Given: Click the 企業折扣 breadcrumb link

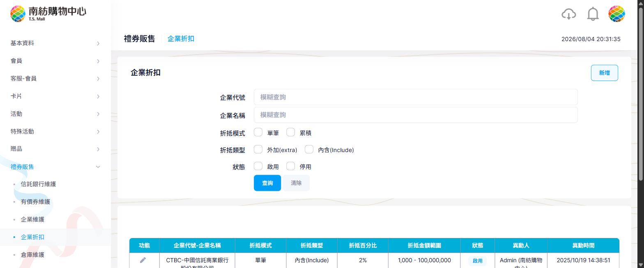Looking at the screenshot, I should (181, 39).
